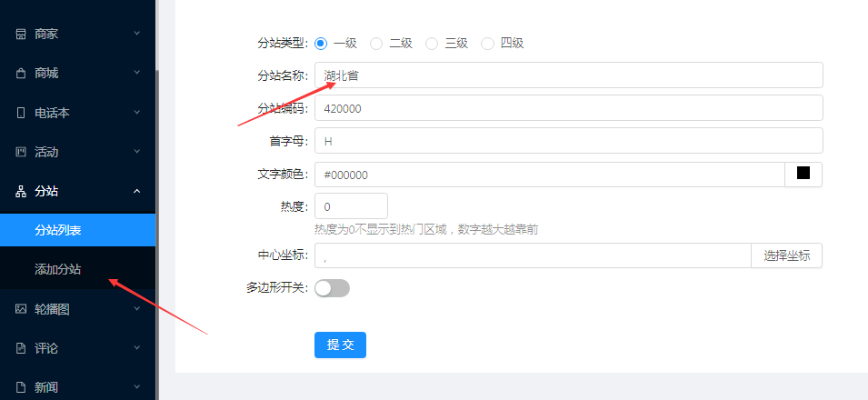Click the 选择坐标 button

pyautogui.click(x=786, y=255)
